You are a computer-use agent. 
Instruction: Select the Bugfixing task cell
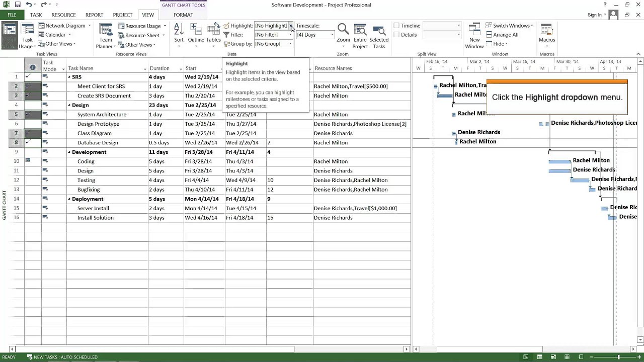coord(107,190)
